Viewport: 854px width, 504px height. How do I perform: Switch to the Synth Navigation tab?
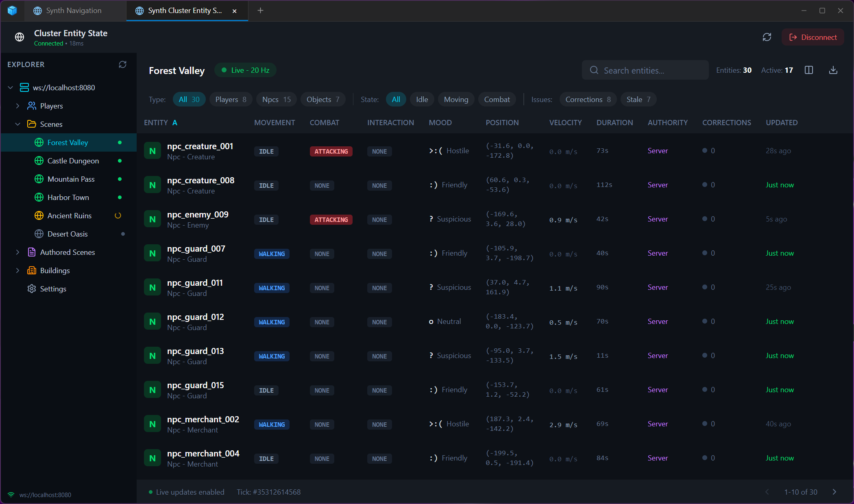tap(74, 11)
